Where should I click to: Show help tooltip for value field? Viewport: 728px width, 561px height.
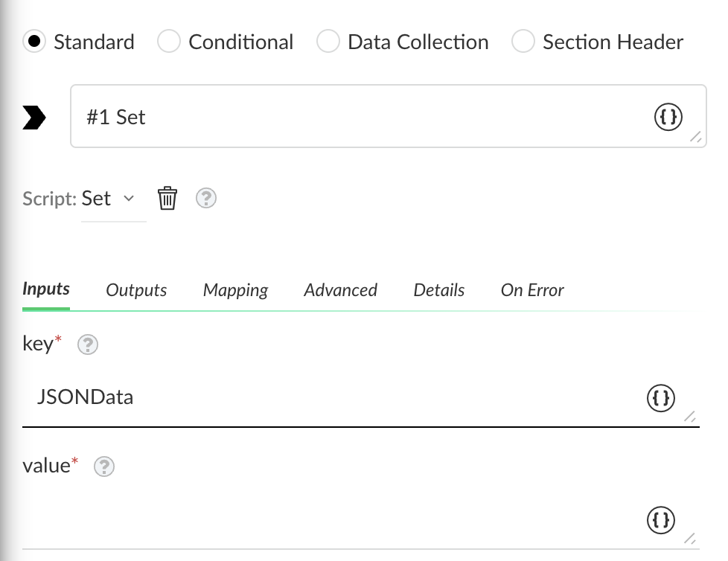(104, 467)
